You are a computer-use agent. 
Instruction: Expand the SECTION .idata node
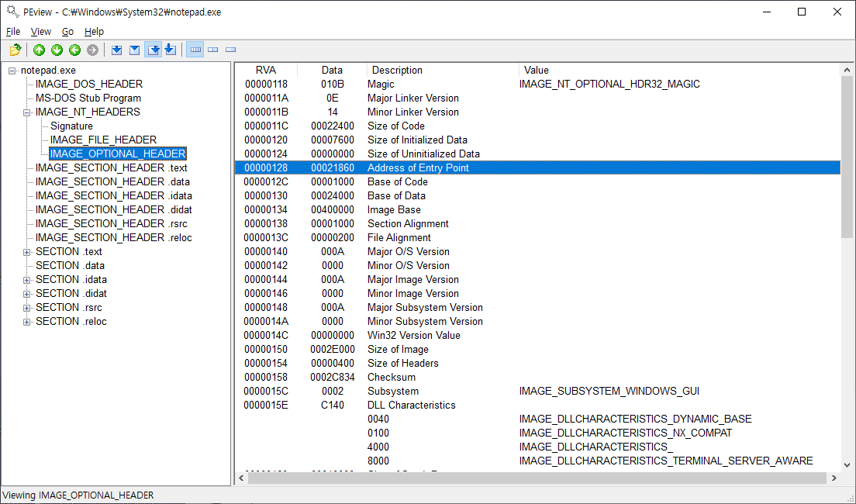point(26,280)
